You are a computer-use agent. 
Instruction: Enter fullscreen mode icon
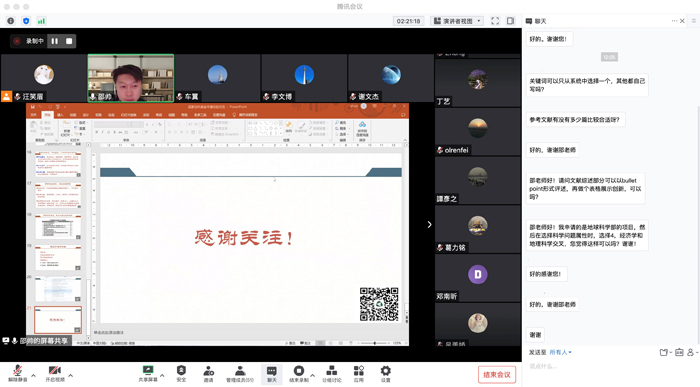[x=495, y=21]
